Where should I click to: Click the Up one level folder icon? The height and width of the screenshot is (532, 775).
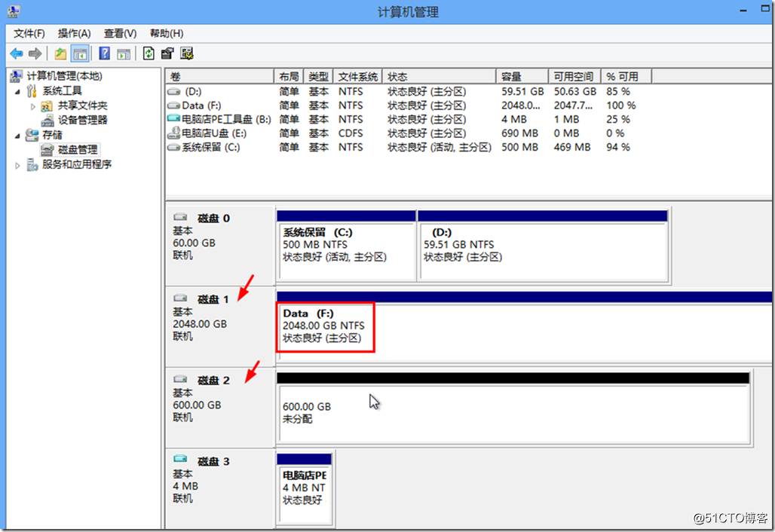coord(60,54)
